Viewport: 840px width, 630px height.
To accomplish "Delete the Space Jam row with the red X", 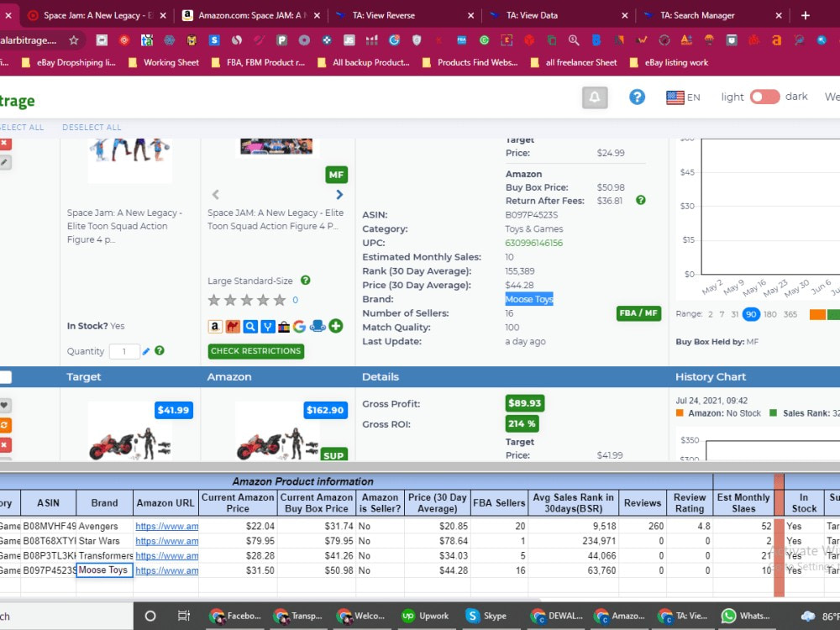I will (5, 143).
